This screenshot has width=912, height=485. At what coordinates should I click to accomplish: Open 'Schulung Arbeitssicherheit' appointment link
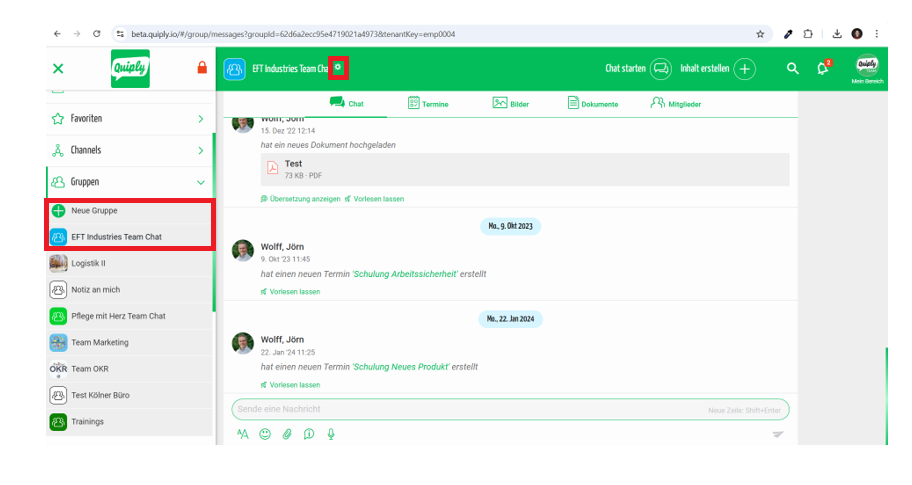405,274
